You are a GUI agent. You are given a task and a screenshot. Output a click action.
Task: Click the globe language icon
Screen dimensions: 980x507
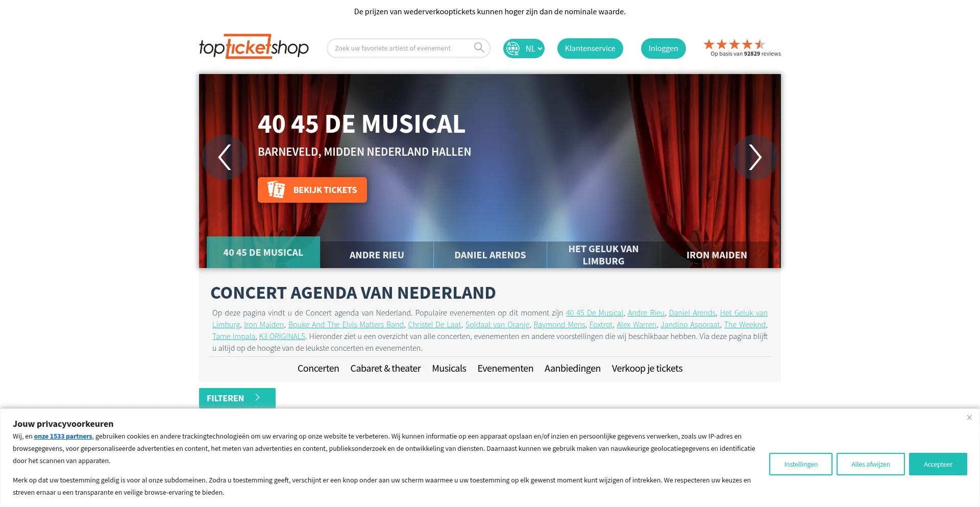512,49
